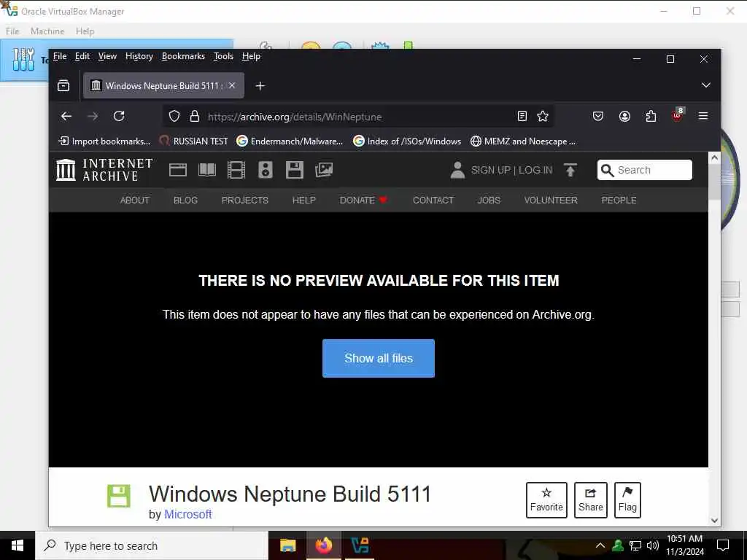
Task: Open the PROJECTS navigation link
Action: tap(245, 200)
